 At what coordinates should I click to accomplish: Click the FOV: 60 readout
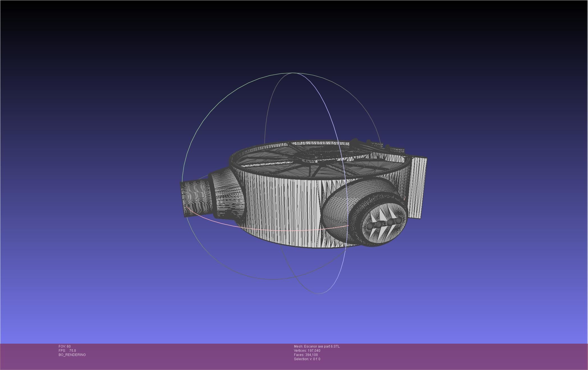pyautogui.click(x=65, y=346)
